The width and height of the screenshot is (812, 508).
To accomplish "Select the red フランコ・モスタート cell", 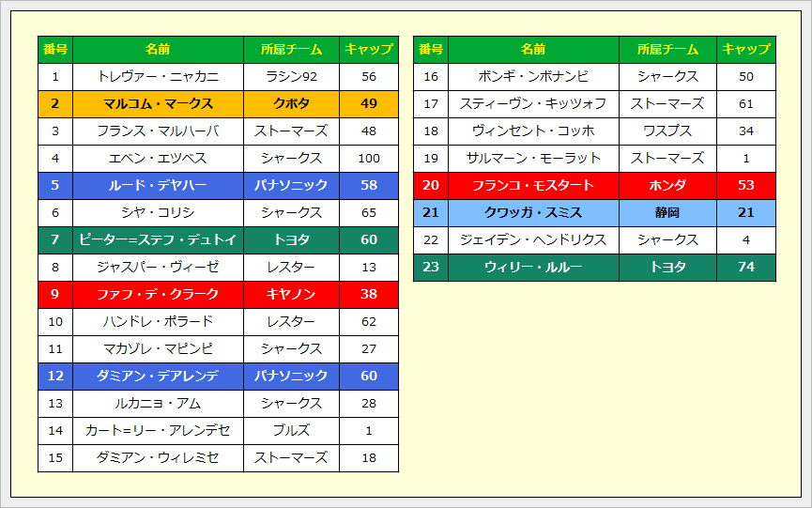I will [533, 186].
